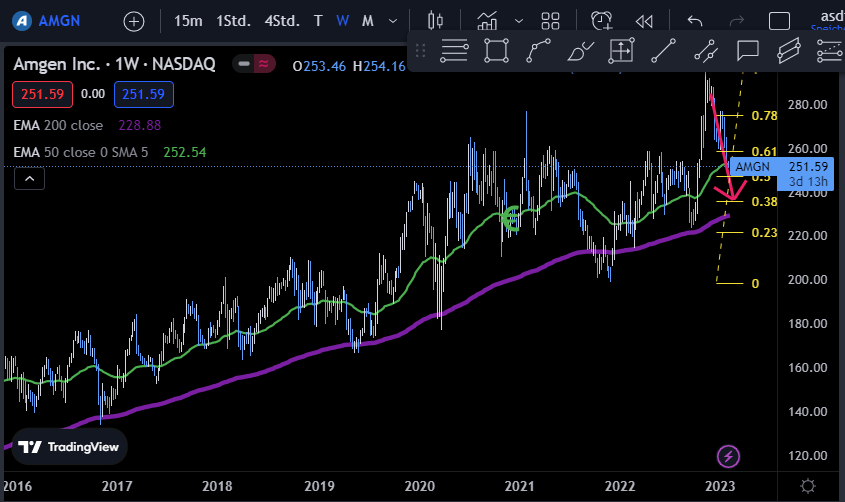Expand the time interval dropdown chevron
Screen dimensions: 845x502
[393, 22]
